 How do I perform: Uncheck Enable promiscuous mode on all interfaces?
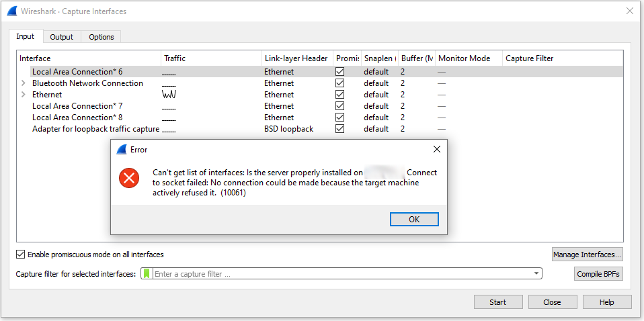point(20,255)
